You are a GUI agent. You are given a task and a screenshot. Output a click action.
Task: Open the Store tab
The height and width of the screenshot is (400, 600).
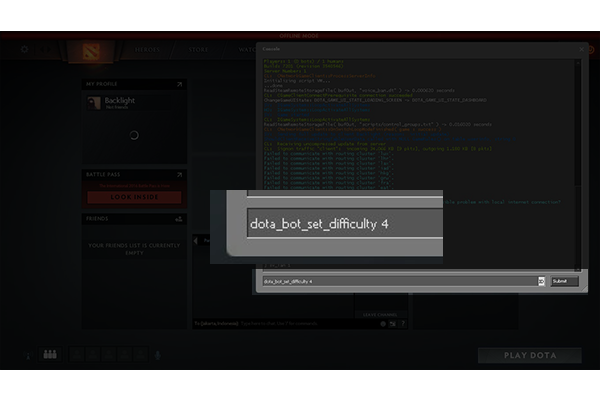pos(198,50)
